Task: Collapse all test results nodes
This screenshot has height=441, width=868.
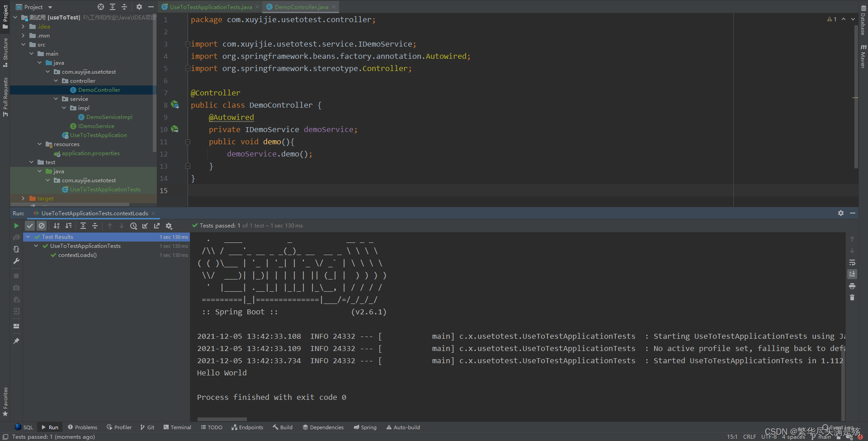Action: 95,226
